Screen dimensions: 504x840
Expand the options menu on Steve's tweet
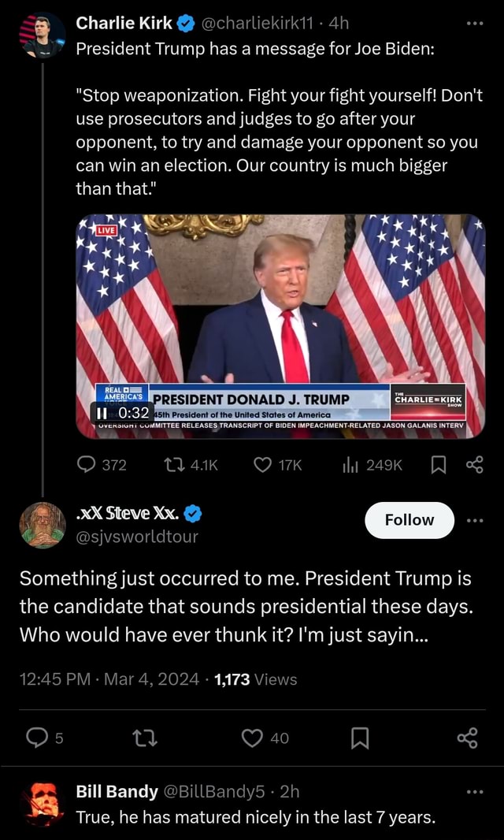(473, 520)
